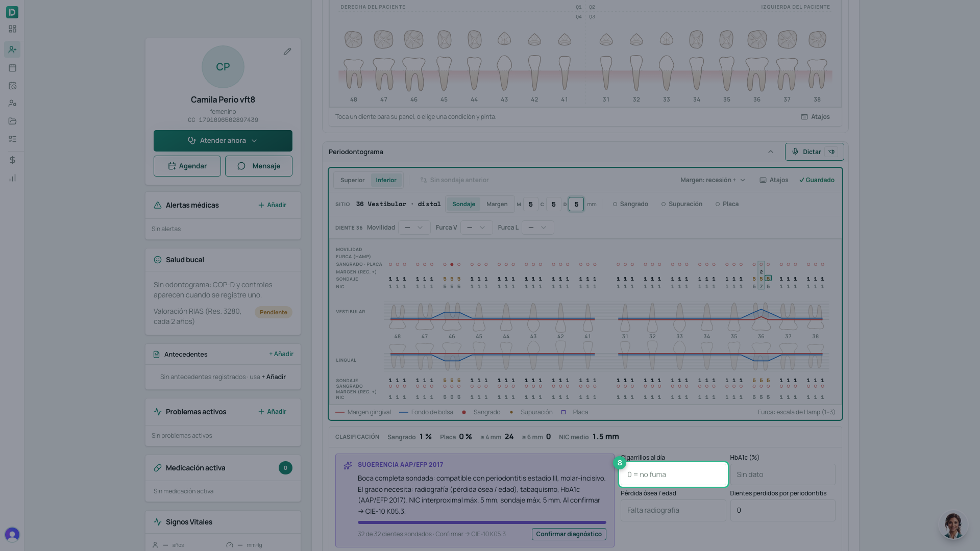Open the patients icon in sidebar

12,49
